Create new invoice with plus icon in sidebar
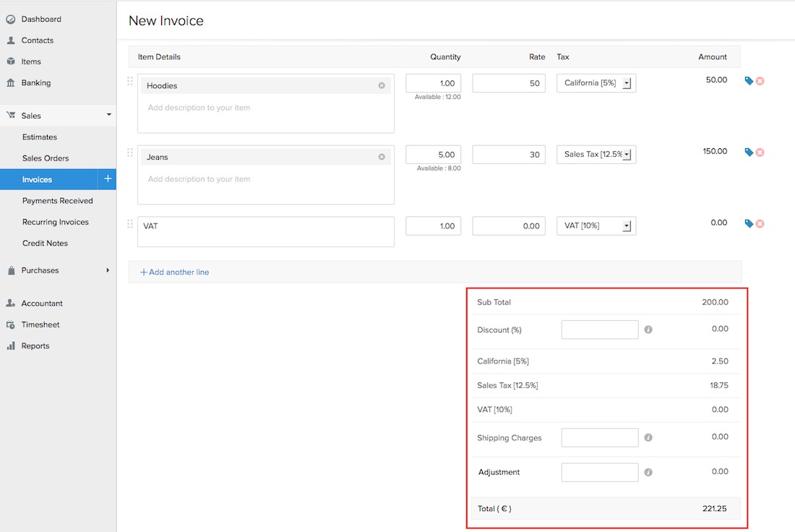The height and width of the screenshot is (532, 795). [x=107, y=179]
